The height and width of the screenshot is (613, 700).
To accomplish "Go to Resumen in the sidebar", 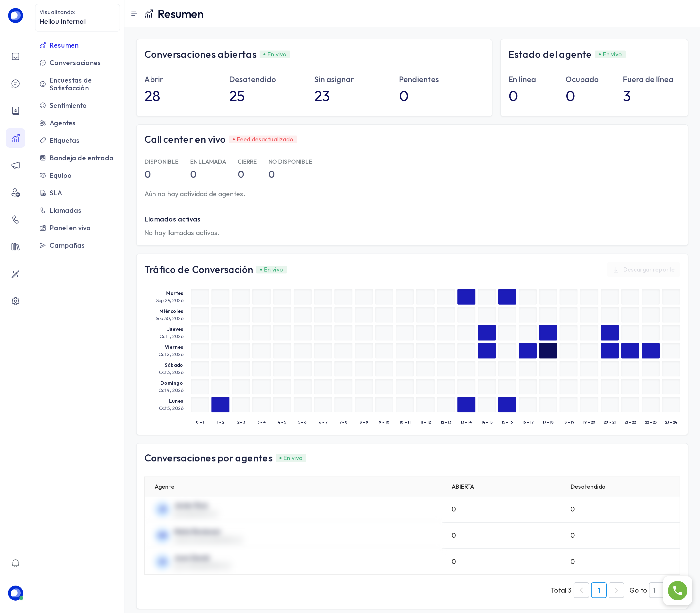I will (x=64, y=45).
